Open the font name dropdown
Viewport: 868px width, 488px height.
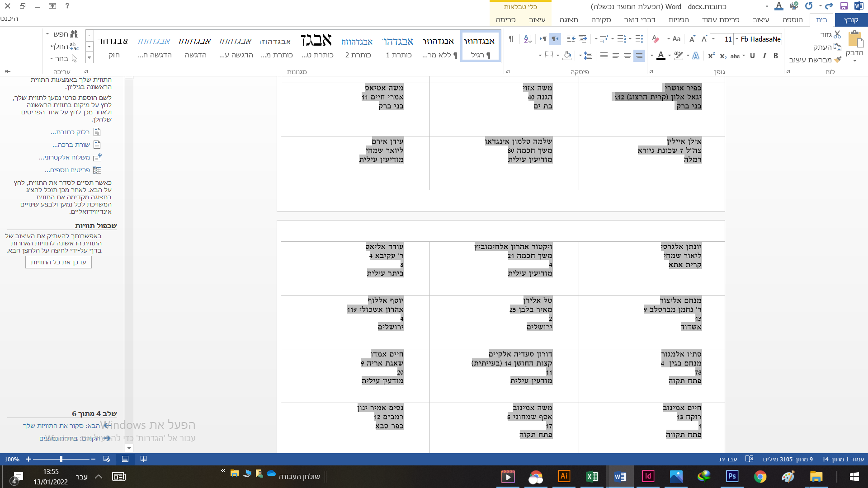[737, 39]
